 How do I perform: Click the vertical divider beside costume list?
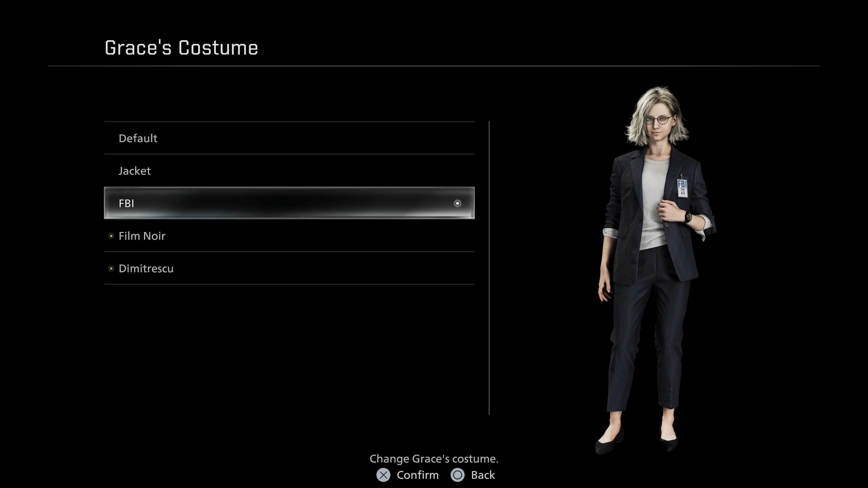point(489,268)
